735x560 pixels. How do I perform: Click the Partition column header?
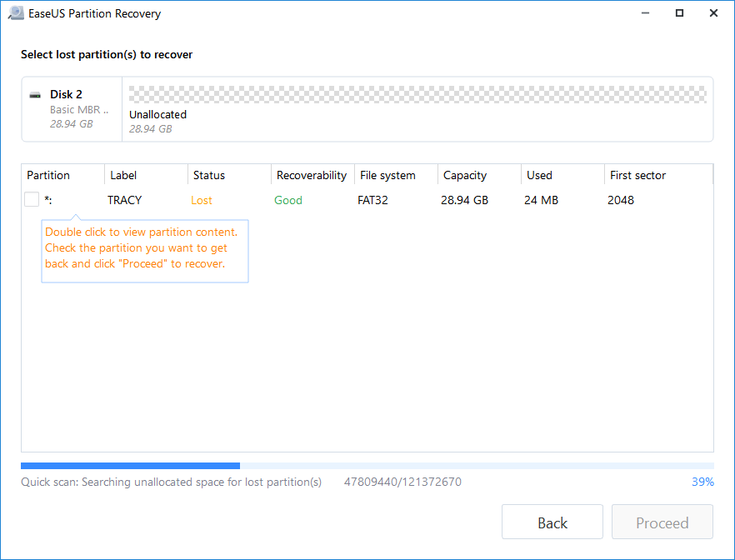50,175
